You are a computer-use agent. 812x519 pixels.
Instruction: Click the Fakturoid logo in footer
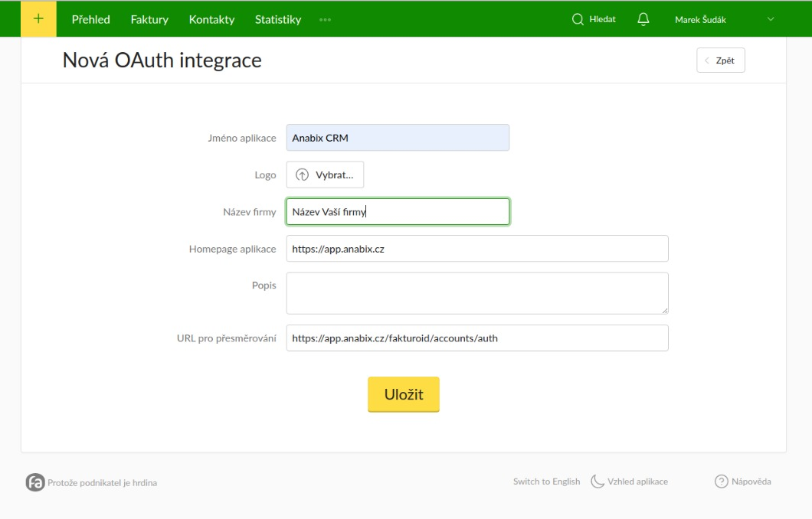point(35,482)
